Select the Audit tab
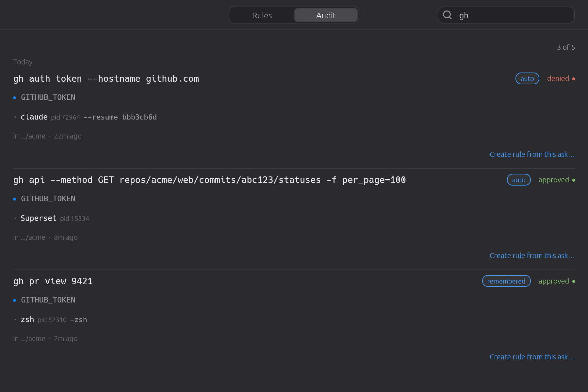The height and width of the screenshot is (392, 588). click(326, 15)
